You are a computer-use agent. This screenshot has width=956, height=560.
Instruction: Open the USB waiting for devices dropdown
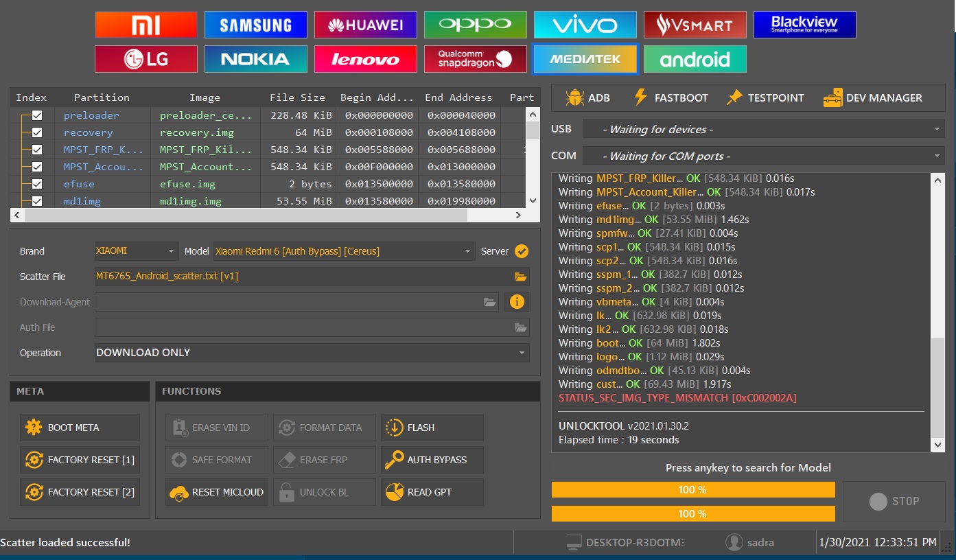(764, 129)
